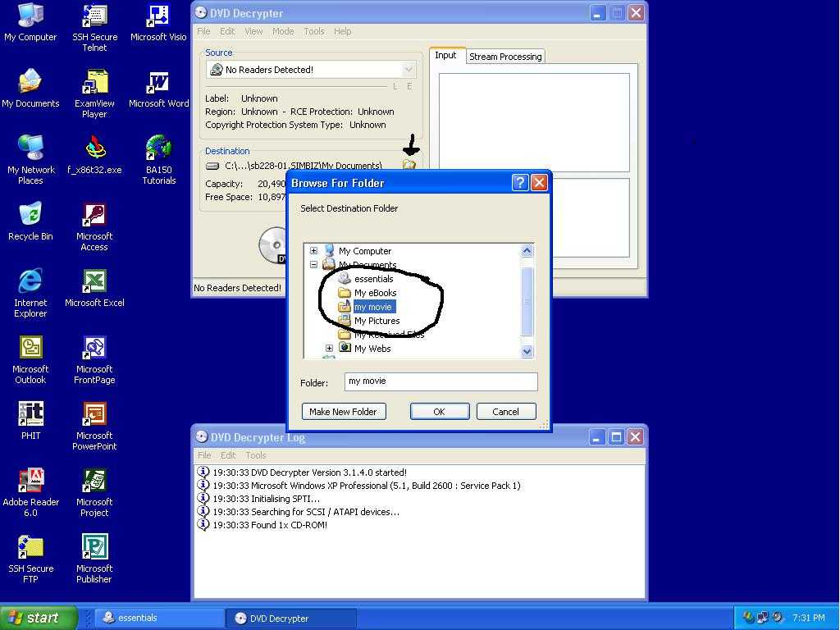Expand the My Webs folder node
This screenshot has height=630, width=840.
(329, 349)
